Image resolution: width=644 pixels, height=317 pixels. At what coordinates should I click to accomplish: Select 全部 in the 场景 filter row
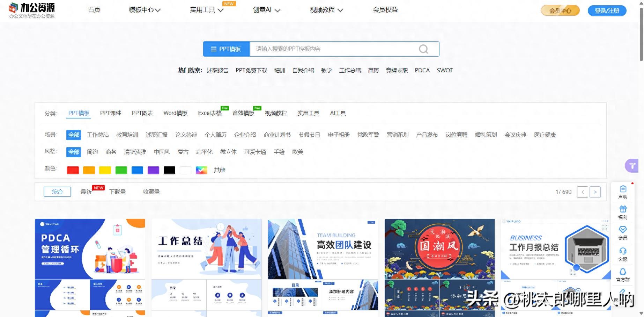point(74,135)
